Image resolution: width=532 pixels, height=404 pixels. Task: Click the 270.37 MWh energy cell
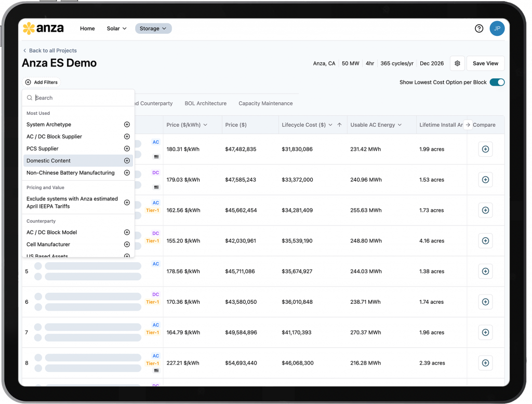366,332
